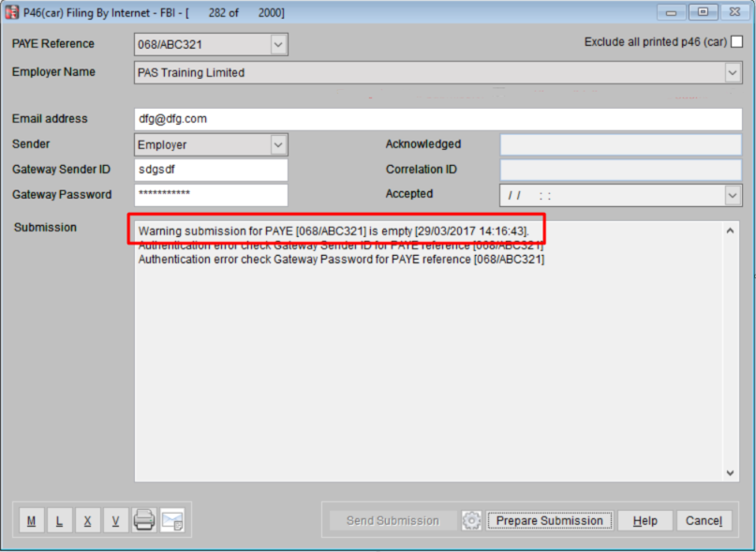This screenshot has width=756, height=552.
Task: Click the gear icon next to Send Submission
Action: coord(471,520)
